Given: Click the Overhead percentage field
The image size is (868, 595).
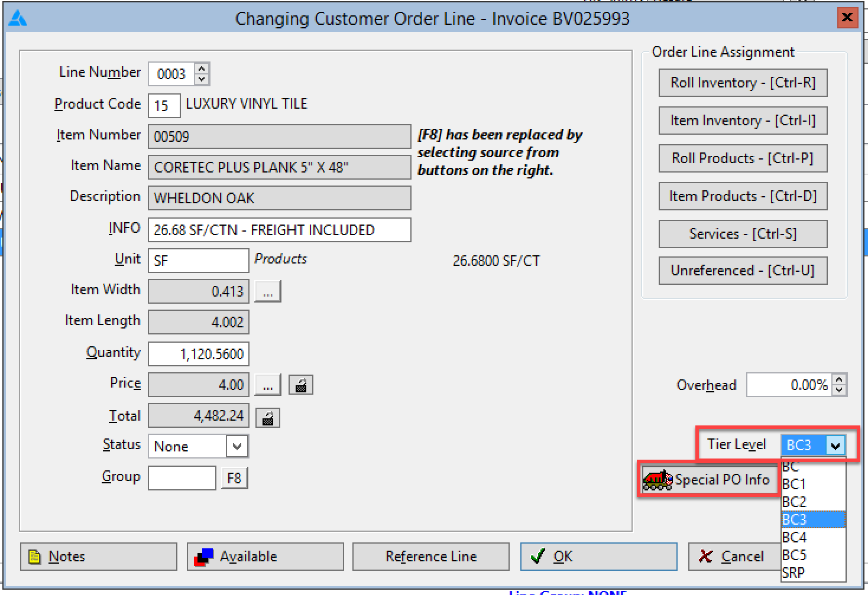Looking at the screenshot, I should (x=789, y=385).
